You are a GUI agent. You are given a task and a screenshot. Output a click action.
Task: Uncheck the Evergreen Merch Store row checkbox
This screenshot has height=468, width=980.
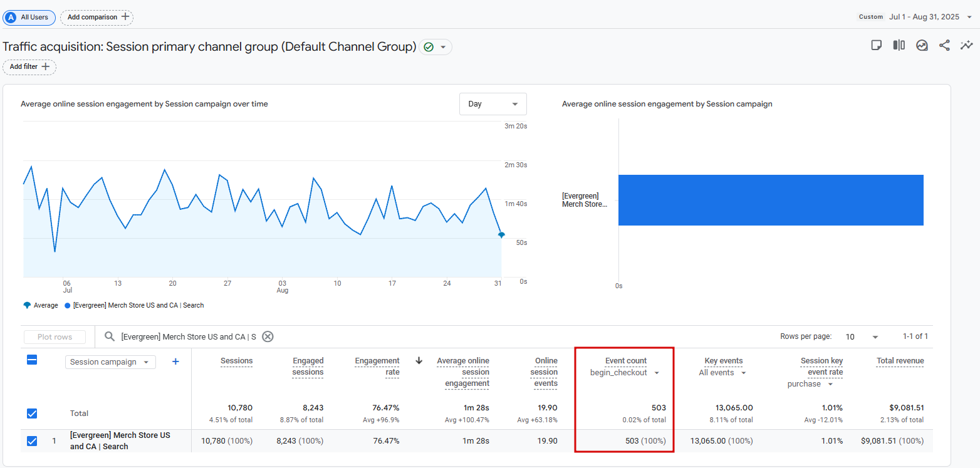click(x=32, y=441)
